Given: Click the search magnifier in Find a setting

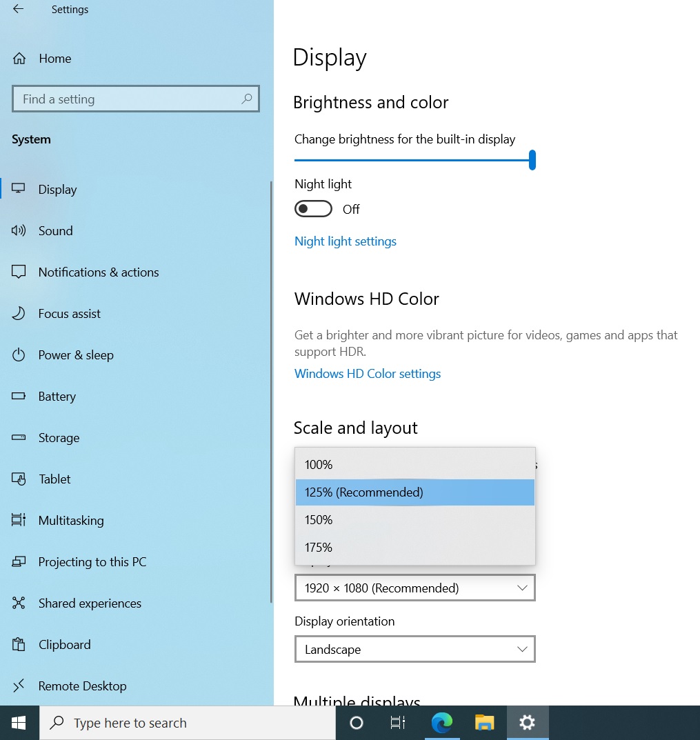Looking at the screenshot, I should 246,99.
